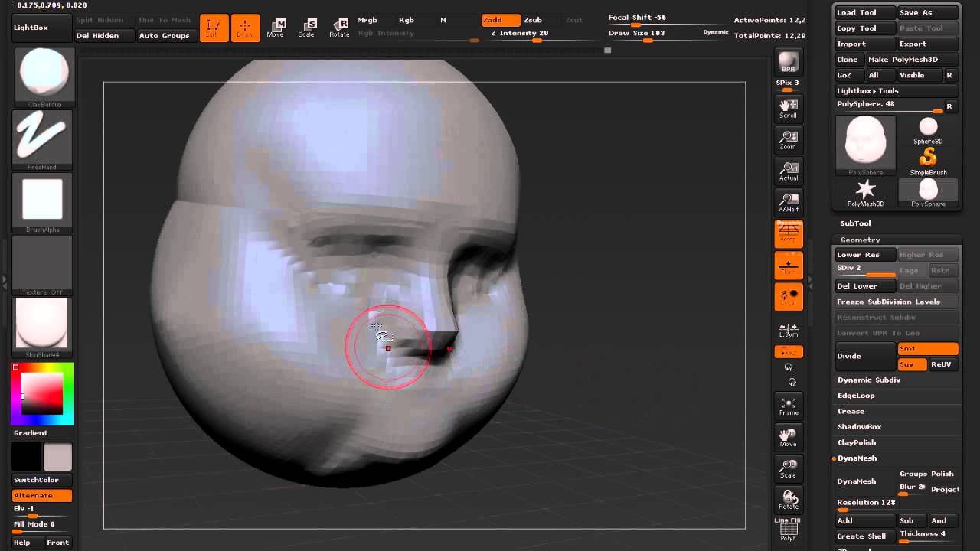Click the Frame icon in right shelf
Image resolution: width=980 pixels, height=551 pixels.
click(788, 406)
